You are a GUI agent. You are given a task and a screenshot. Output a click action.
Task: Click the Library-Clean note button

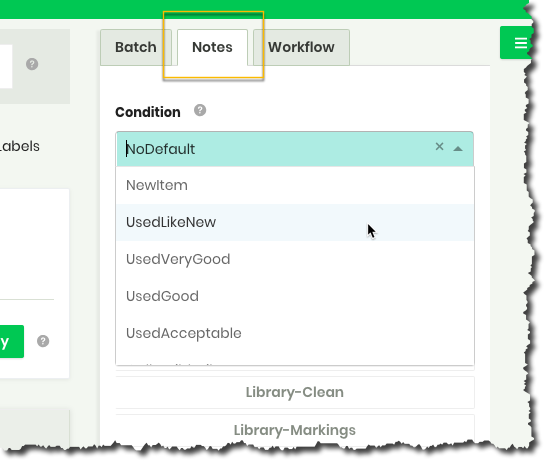pyautogui.click(x=295, y=392)
